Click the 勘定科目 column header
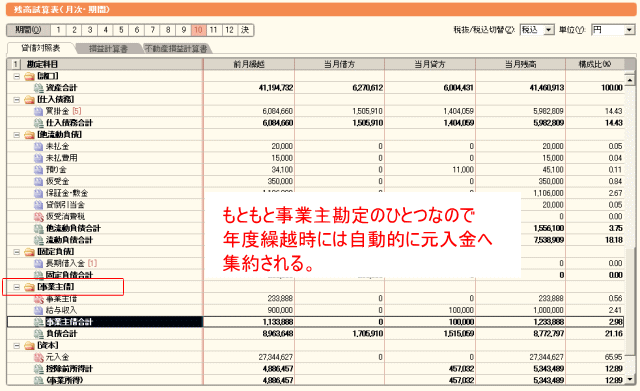Image resolution: width=640 pixels, height=391 pixels. tap(113, 64)
